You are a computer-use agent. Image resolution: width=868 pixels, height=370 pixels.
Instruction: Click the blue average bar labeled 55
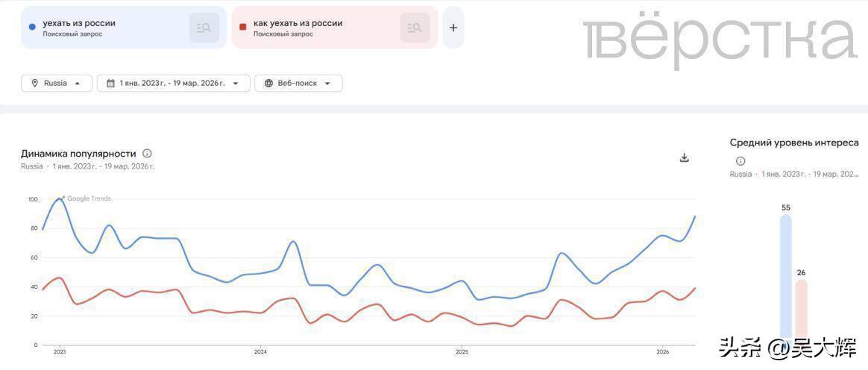click(786, 276)
